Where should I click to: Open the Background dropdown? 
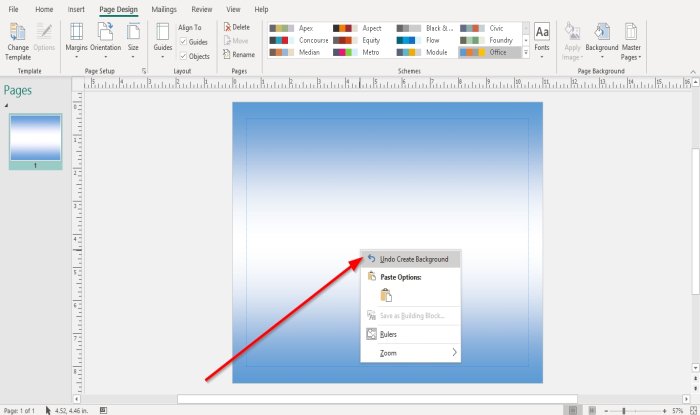[602, 42]
